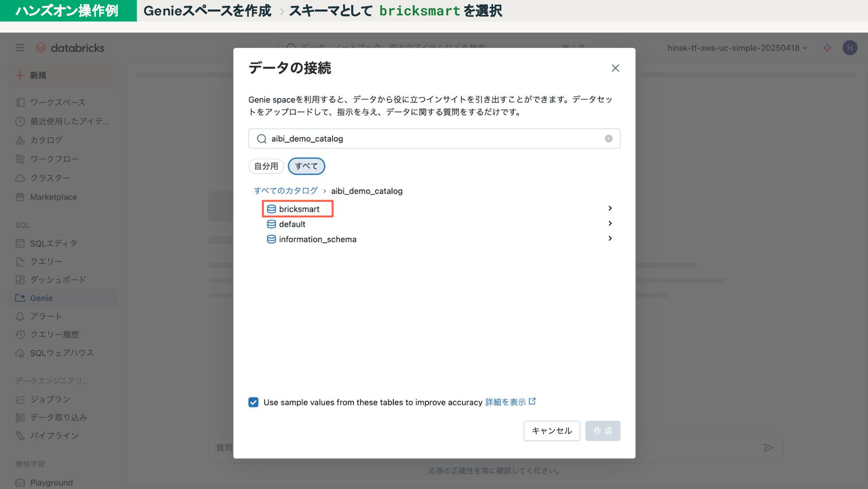Expand the information_schema chevron
The width and height of the screenshot is (868, 489).
[x=610, y=238]
